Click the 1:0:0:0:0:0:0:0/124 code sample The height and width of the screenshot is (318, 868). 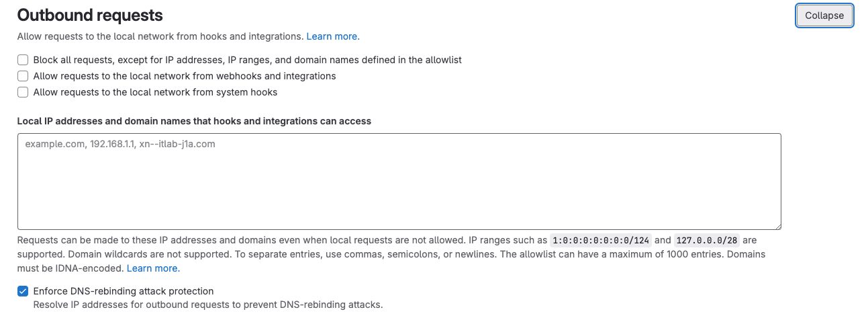point(601,241)
